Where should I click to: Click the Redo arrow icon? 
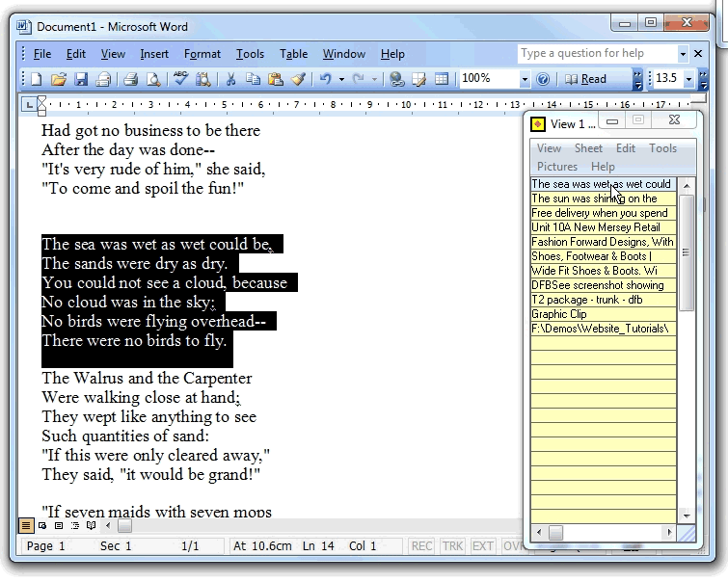pyautogui.click(x=358, y=79)
